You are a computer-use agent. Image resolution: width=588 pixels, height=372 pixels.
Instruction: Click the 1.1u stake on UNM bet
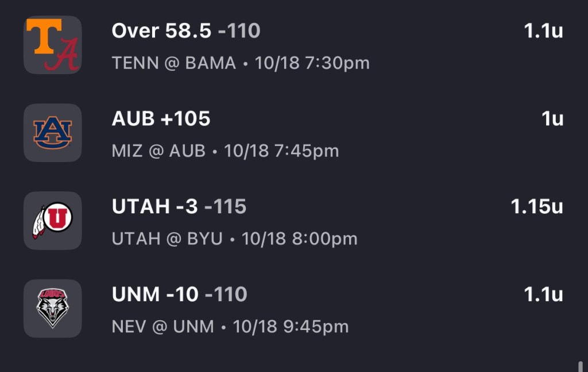(x=543, y=295)
